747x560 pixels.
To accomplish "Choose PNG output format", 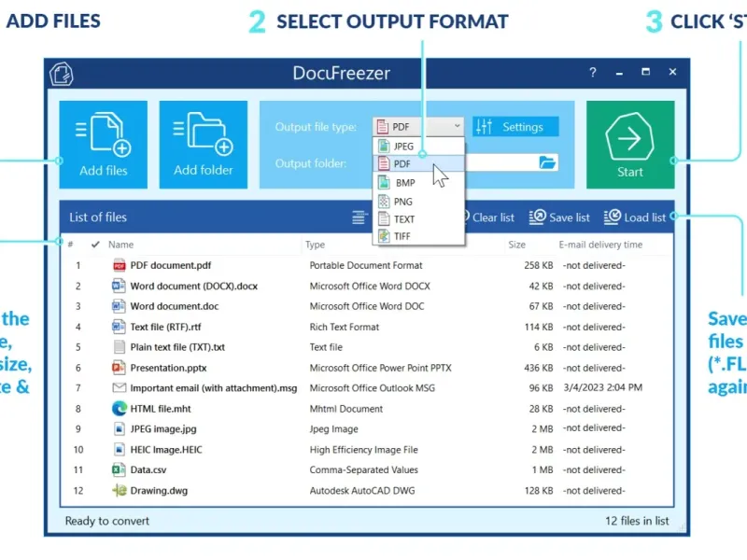I will [x=417, y=202].
